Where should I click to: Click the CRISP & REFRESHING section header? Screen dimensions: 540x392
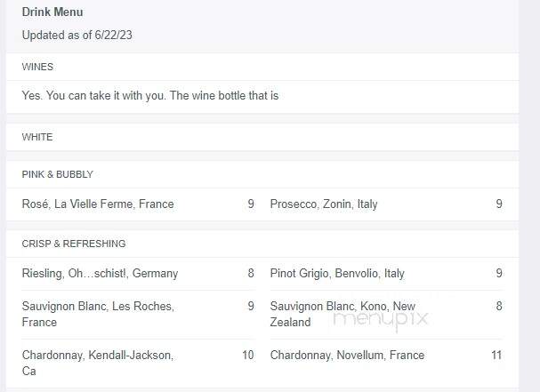[x=74, y=244]
